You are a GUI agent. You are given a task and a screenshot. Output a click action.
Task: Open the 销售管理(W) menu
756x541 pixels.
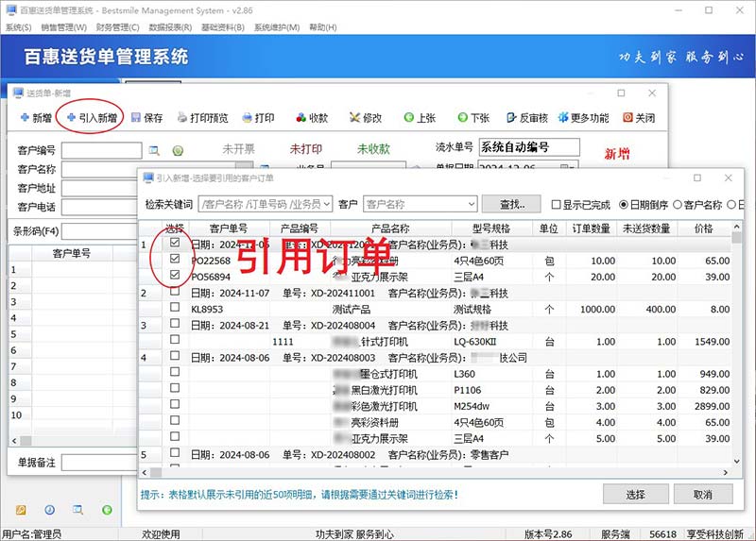63,27
